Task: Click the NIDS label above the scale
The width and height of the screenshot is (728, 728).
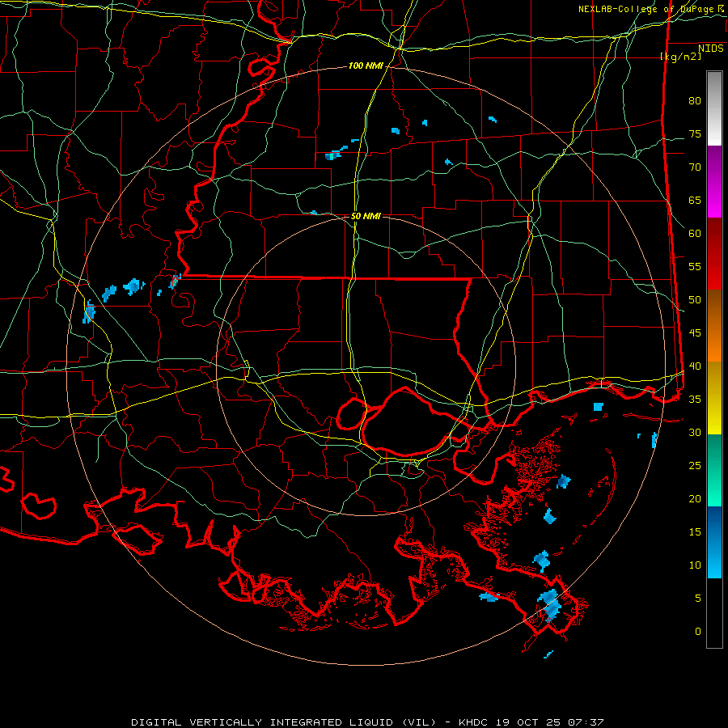Action: click(x=710, y=49)
